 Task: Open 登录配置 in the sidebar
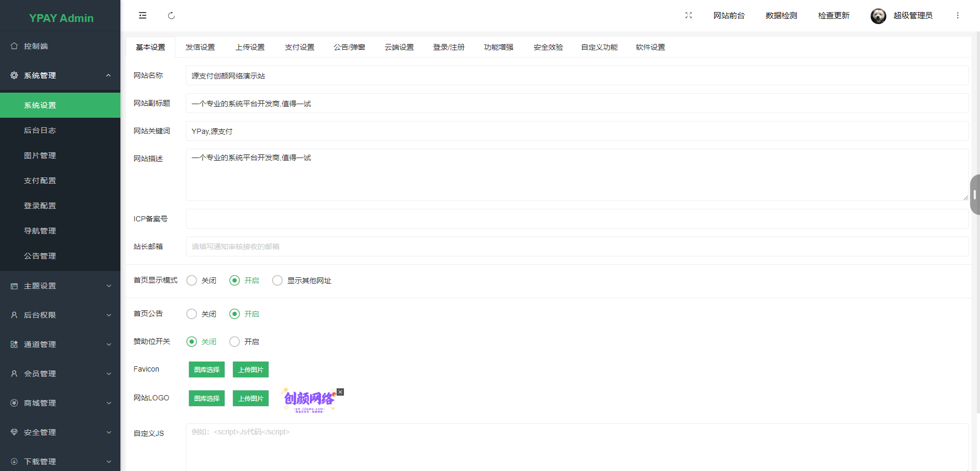[60, 206]
